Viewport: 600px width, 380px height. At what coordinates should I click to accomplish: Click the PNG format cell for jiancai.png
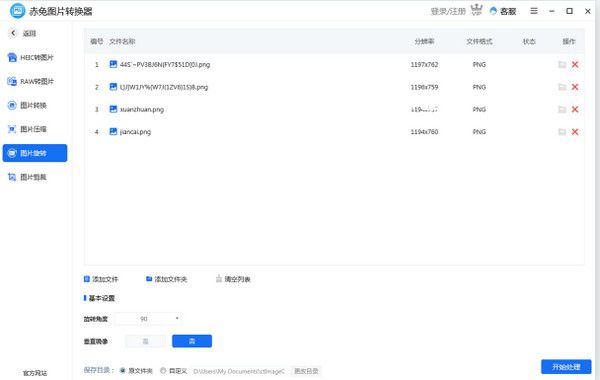pyautogui.click(x=479, y=132)
